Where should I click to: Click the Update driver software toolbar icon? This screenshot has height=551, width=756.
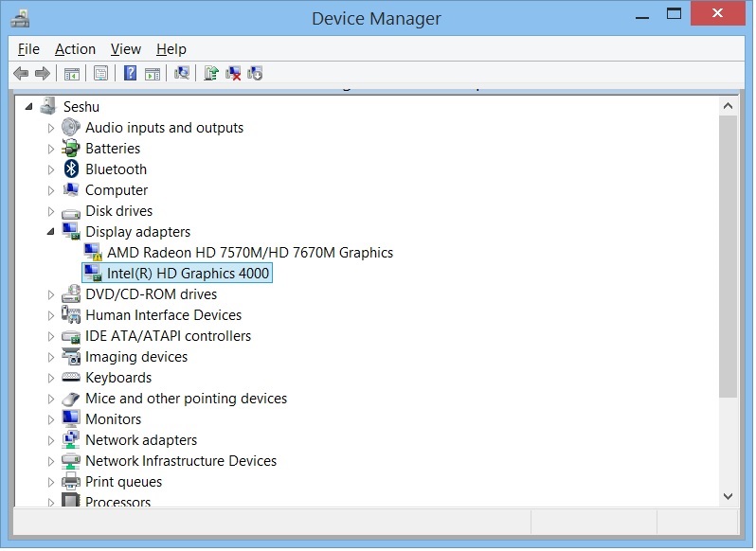point(210,73)
